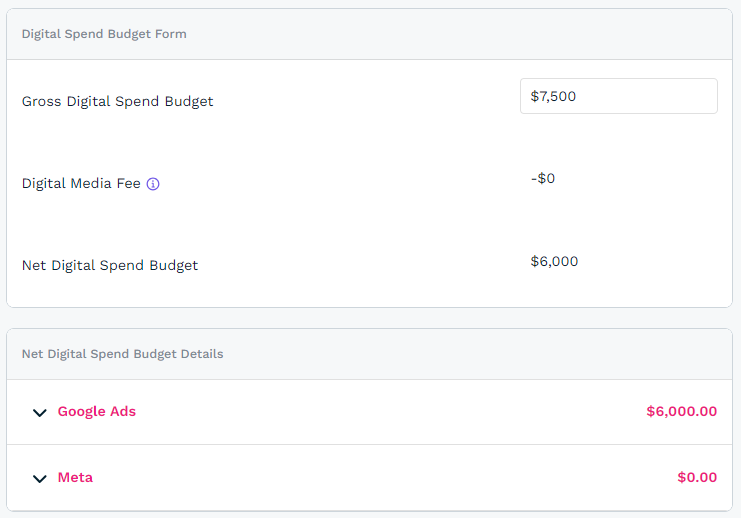Click the Digital Media Fee info icon
The image size is (741, 518).
(x=153, y=184)
